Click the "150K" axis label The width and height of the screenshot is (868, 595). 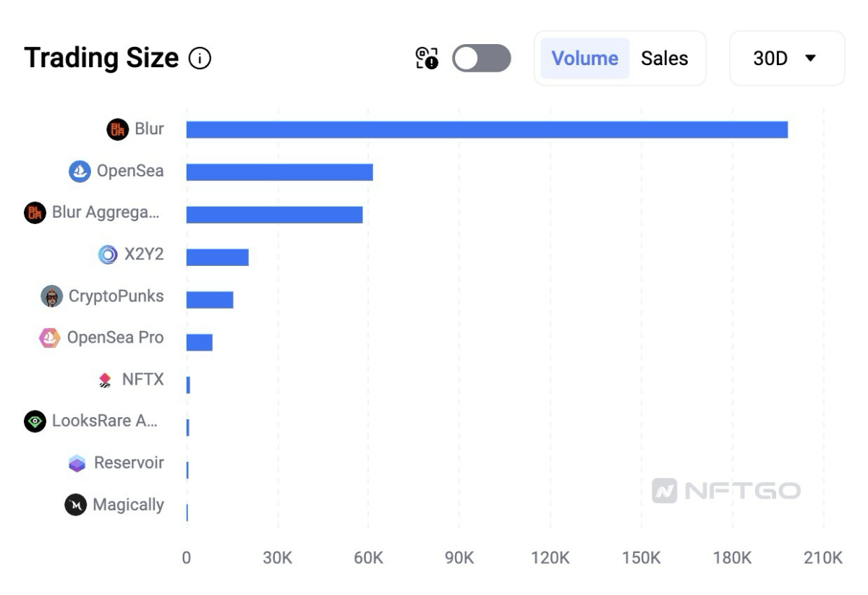click(x=642, y=559)
